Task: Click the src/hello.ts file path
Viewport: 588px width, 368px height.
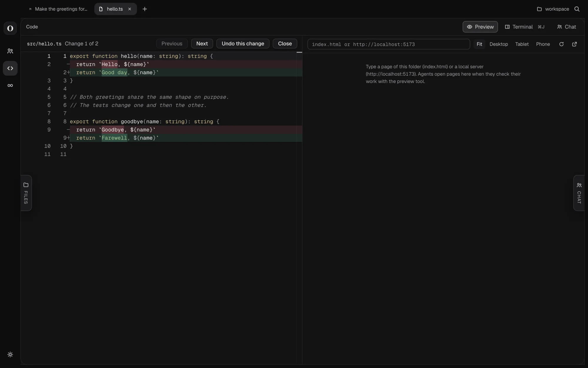Action: pos(44,44)
